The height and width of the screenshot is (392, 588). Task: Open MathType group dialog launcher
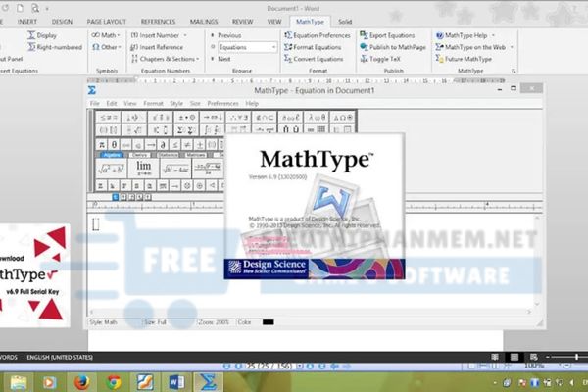[x=514, y=71]
